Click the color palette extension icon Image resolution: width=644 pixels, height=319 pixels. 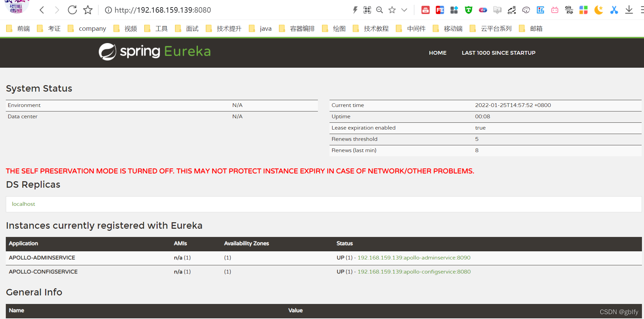point(526,10)
